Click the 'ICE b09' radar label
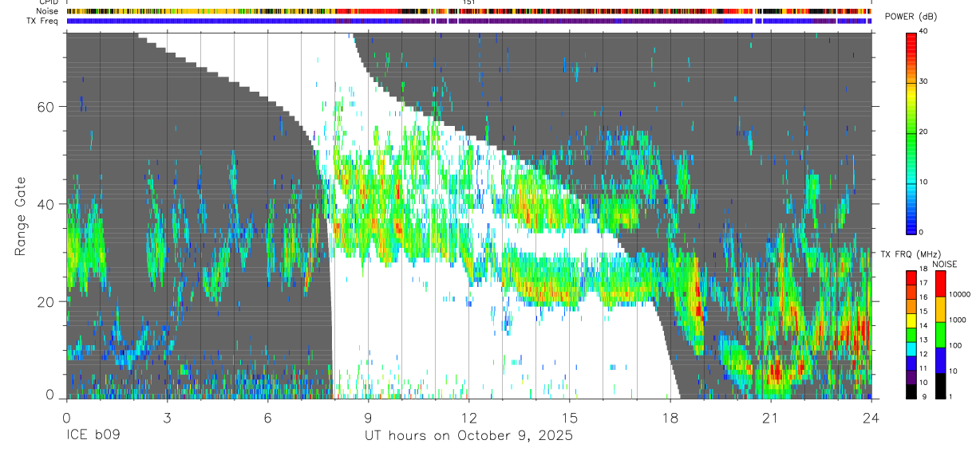This screenshot has width=980, height=452. [x=93, y=436]
